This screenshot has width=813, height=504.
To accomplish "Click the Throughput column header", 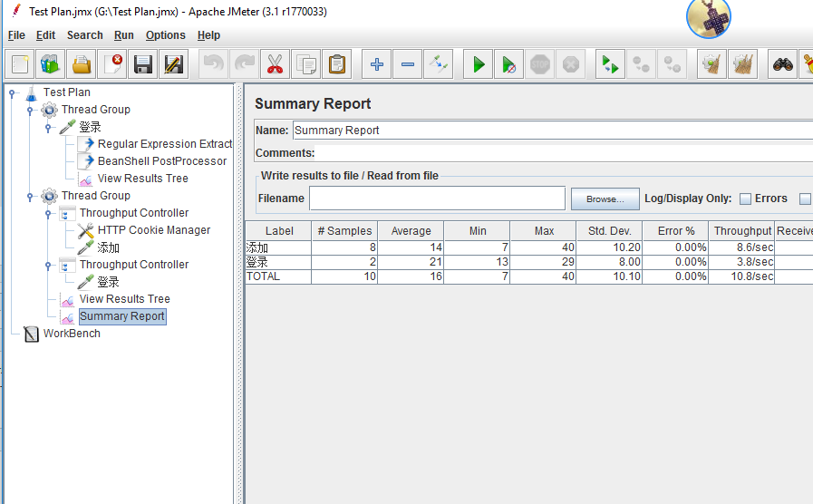I will (742, 231).
